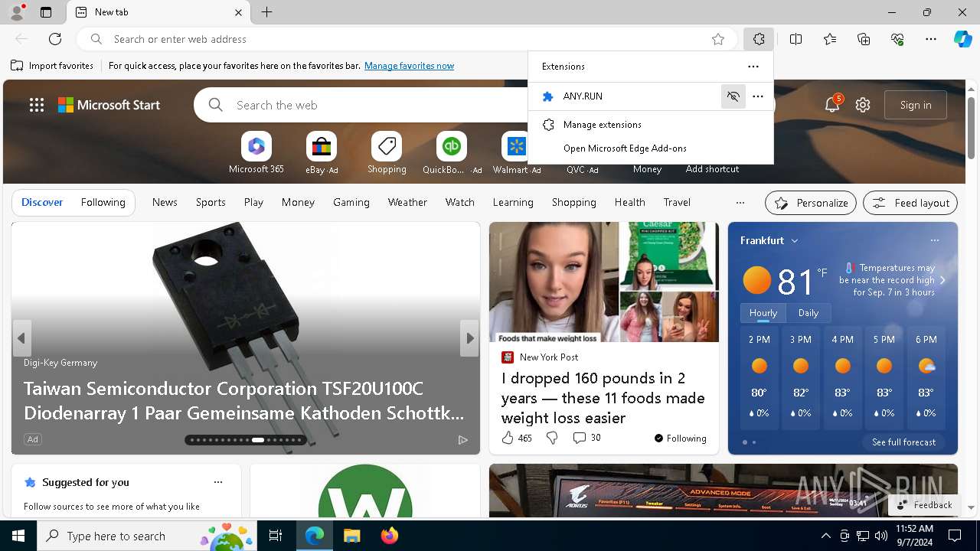Image resolution: width=980 pixels, height=551 pixels.
Task: Advance weather alert with right chevron
Action: click(x=942, y=280)
